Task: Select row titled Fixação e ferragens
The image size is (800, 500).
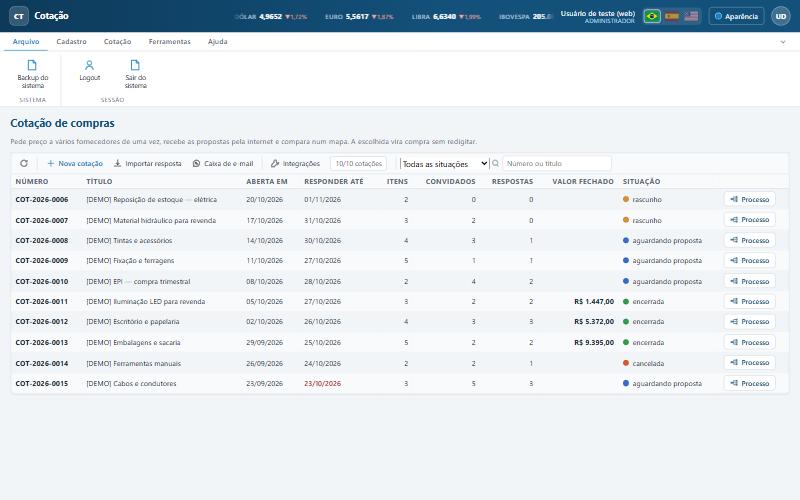Action: pos(399,260)
